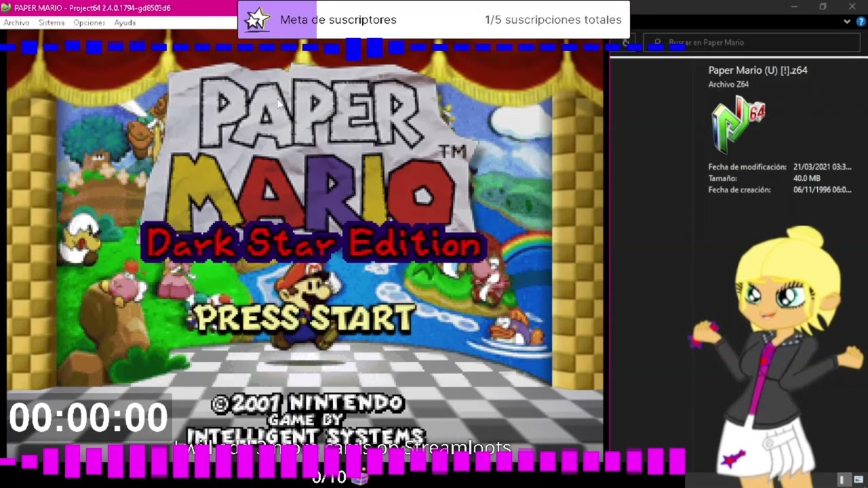
Task: Click the star icon on subscriber goal widget
Action: click(257, 20)
